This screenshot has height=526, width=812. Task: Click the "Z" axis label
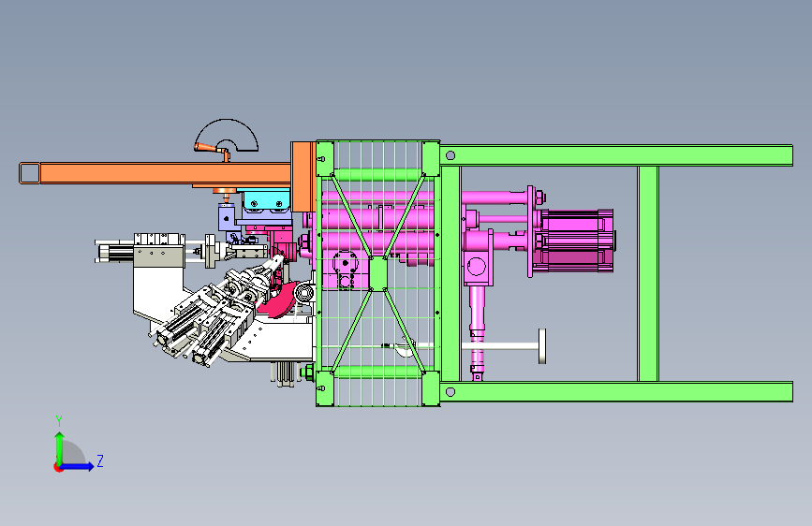100,460
